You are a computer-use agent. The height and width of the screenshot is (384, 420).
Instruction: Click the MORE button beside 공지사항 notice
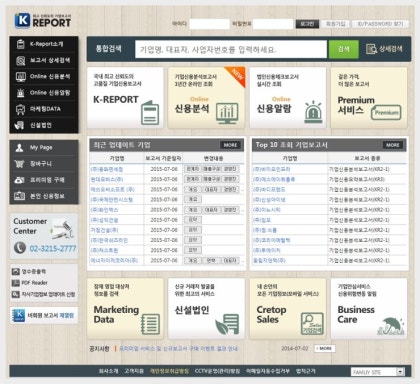point(325,349)
